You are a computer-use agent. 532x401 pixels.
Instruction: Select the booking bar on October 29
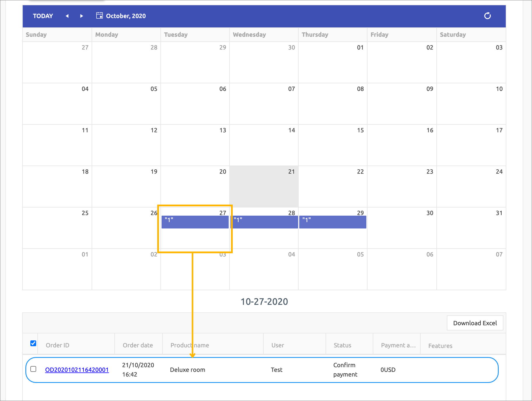(x=333, y=222)
